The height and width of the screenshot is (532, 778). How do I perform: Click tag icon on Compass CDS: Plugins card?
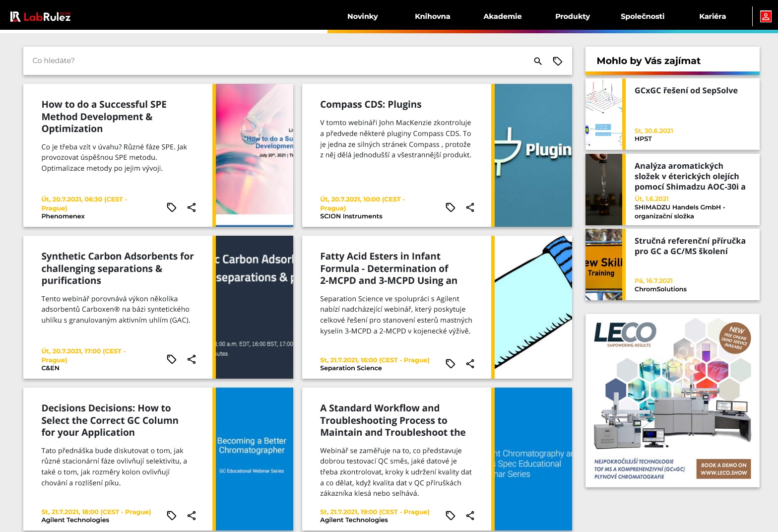451,207
